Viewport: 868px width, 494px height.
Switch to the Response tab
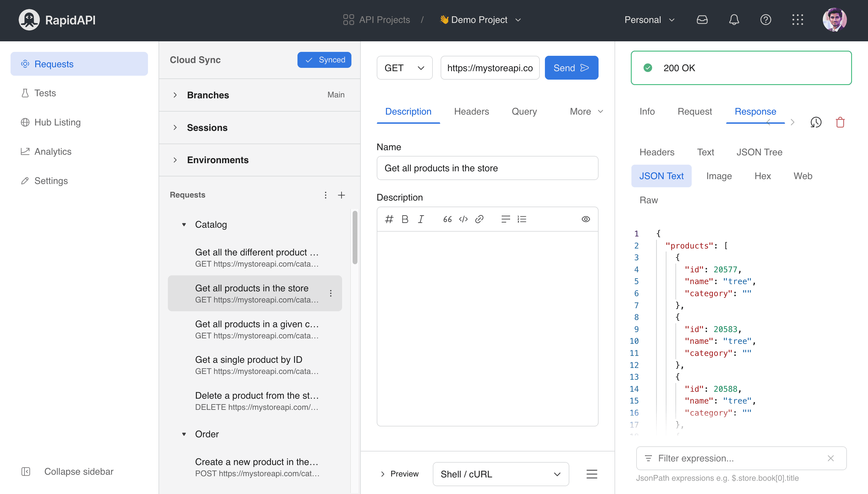pyautogui.click(x=755, y=111)
